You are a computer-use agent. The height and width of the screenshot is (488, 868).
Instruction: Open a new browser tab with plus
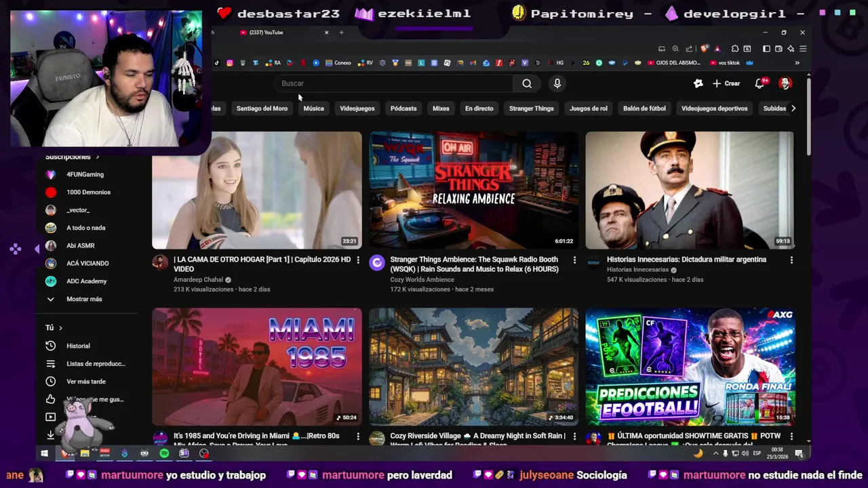pyautogui.click(x=341, y=33)
